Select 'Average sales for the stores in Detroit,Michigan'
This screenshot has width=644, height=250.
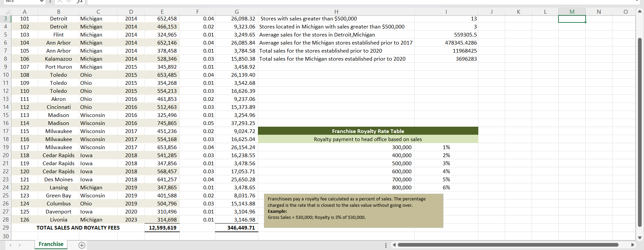pyautogui.click(x=336, y=35)
